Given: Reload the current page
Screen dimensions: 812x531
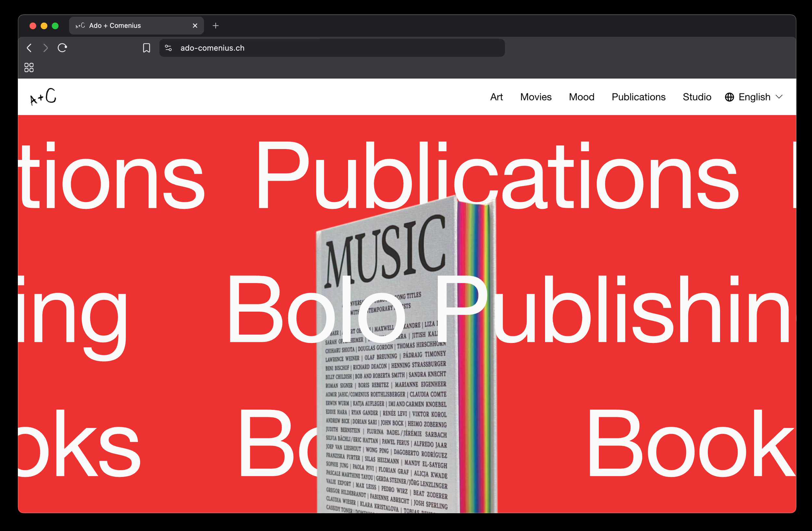Looking at the screenshot, I should 62,48.
